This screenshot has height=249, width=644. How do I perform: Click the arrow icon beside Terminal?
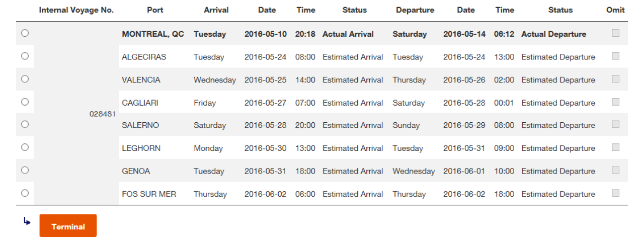[x=27, y=221]
